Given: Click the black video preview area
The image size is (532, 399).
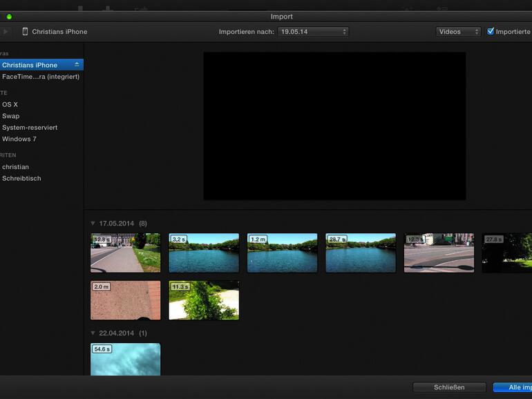Looking at the screenshot, I should (x=334, y=126).
